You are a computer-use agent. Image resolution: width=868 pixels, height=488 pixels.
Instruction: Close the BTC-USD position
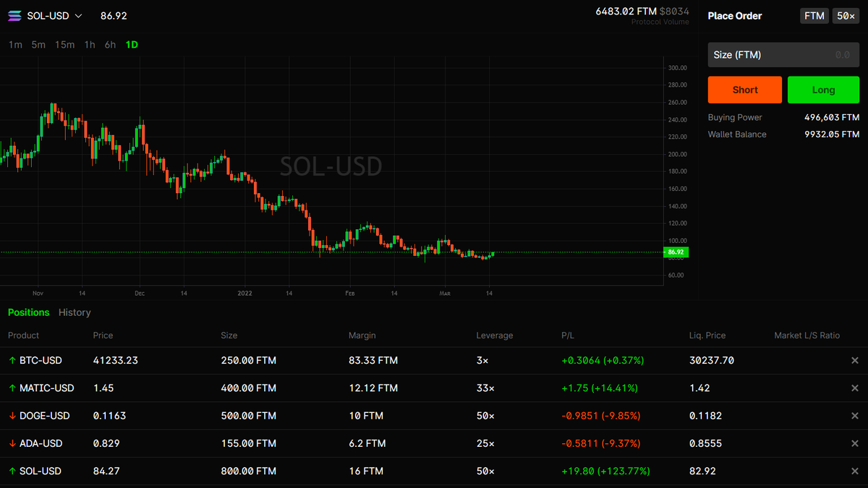pyautogui.click(x=854, y=361)
